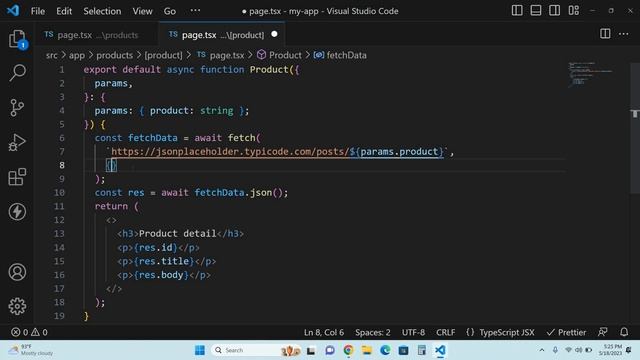Open editor More Actions ellipsis
640x360 pixels.
623,34
